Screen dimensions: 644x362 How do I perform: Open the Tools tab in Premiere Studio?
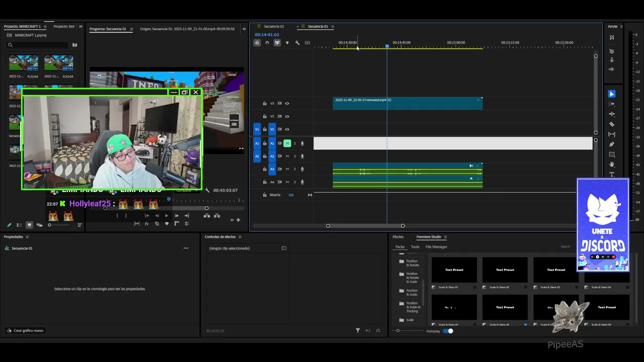pyautogui.click(x=415, y=247)
